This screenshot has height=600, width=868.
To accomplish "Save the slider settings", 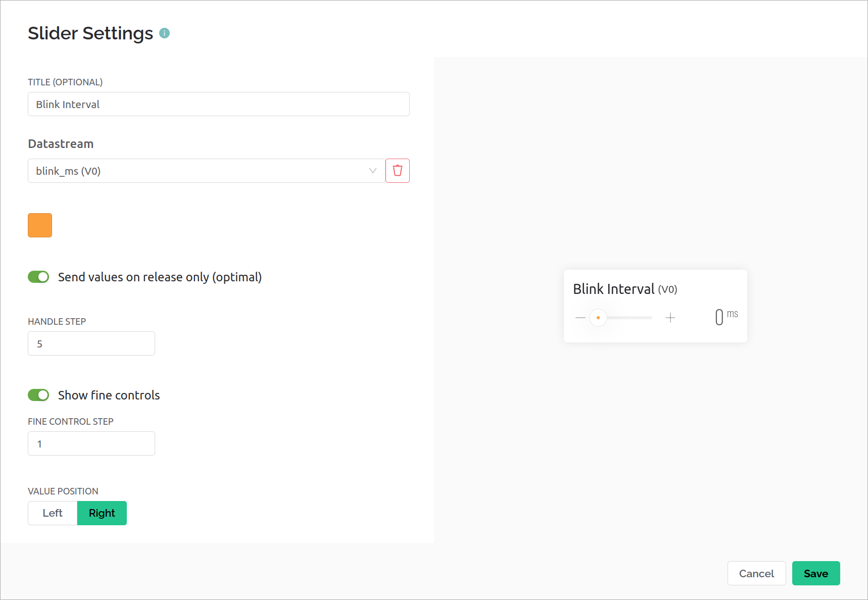I will tap(815, 573).
